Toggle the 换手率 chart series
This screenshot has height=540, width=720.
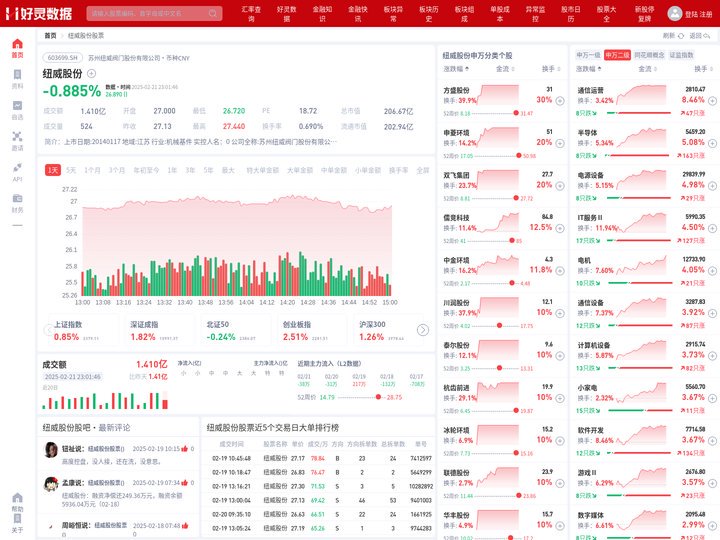pyautogui.click(x=399, y=170)
